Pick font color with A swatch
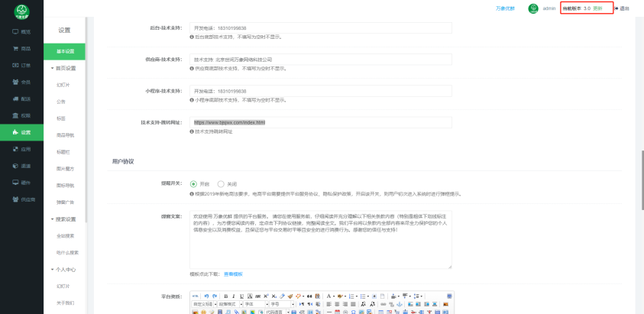Image resolution: width=644 pixels, height=314 pixels. click(328, 296)
